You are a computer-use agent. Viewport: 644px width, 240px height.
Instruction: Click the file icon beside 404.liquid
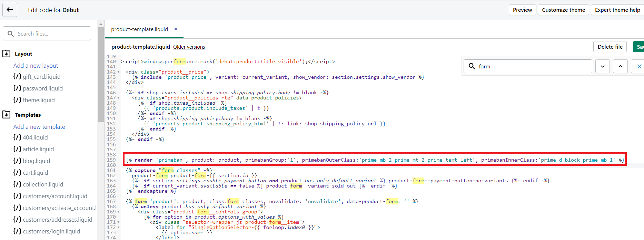pyautogui.click(x=17, y=137)
